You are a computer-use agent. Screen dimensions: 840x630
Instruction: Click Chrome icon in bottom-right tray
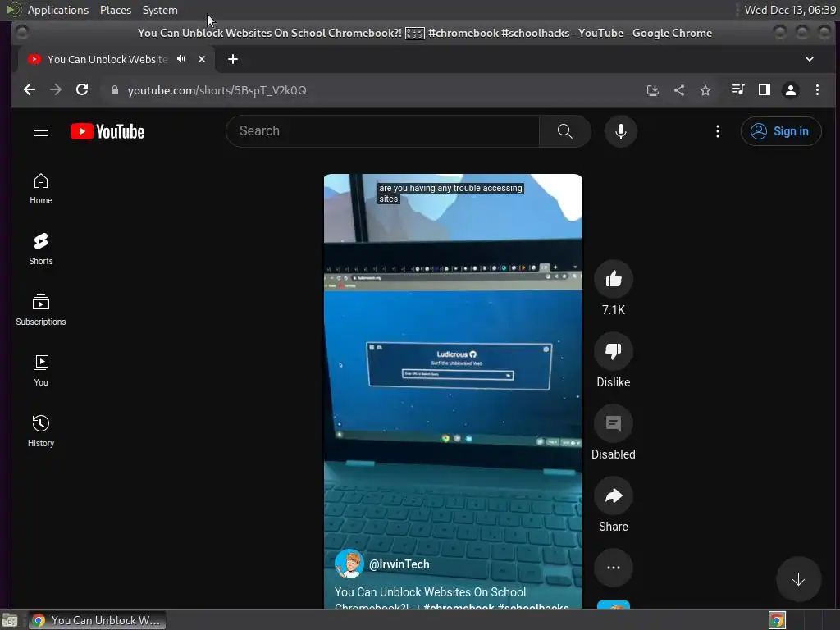pyautogui.click(x=777, y=620)
